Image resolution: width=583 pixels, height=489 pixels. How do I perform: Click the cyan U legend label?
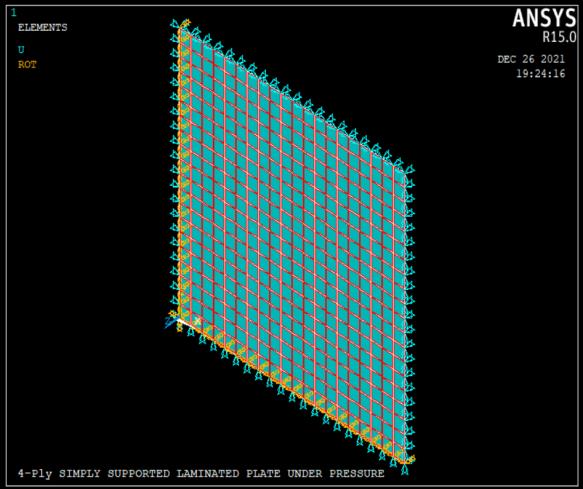point(21,49)
